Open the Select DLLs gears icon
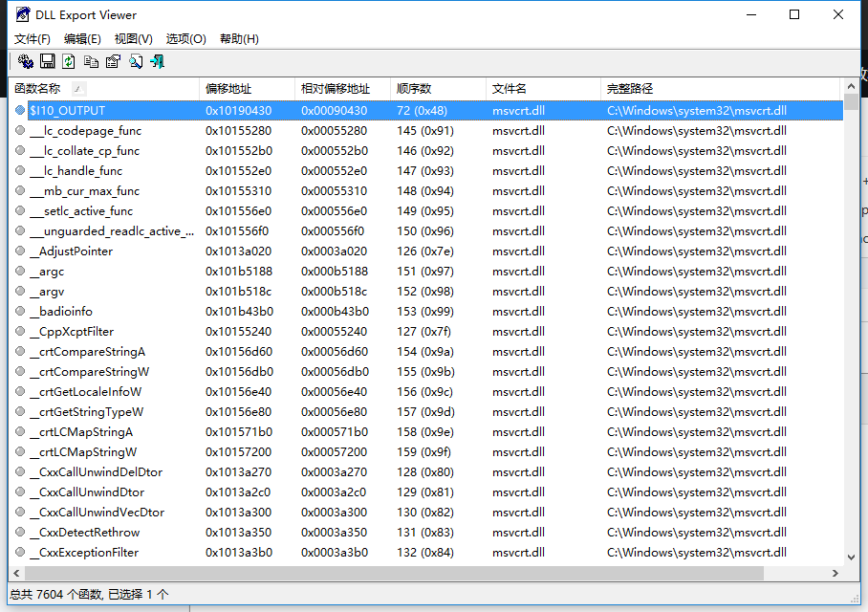This screenshot has height=612, width=868. pos(26,61)
